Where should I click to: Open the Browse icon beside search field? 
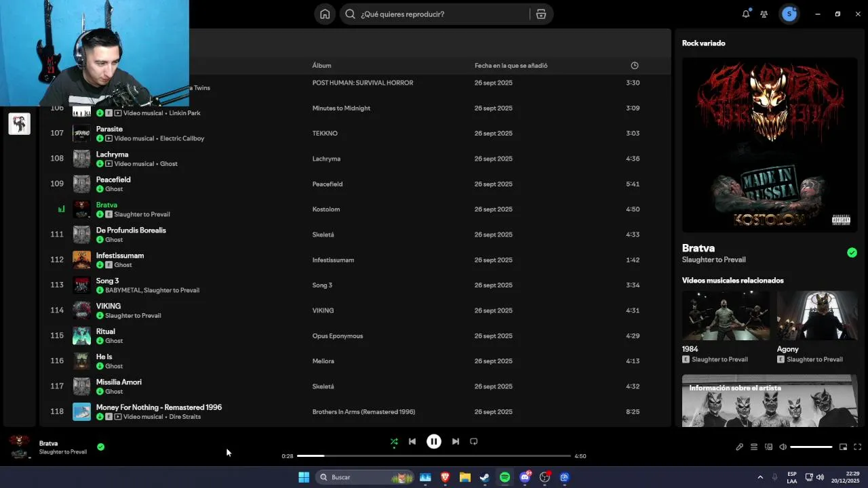point(541,14)
